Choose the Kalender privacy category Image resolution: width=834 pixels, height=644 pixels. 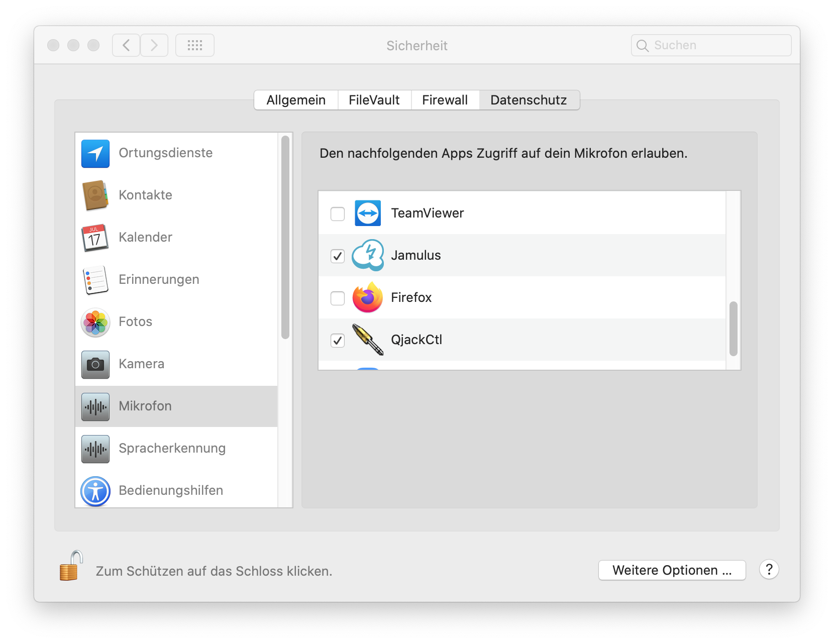click(145, 238)
